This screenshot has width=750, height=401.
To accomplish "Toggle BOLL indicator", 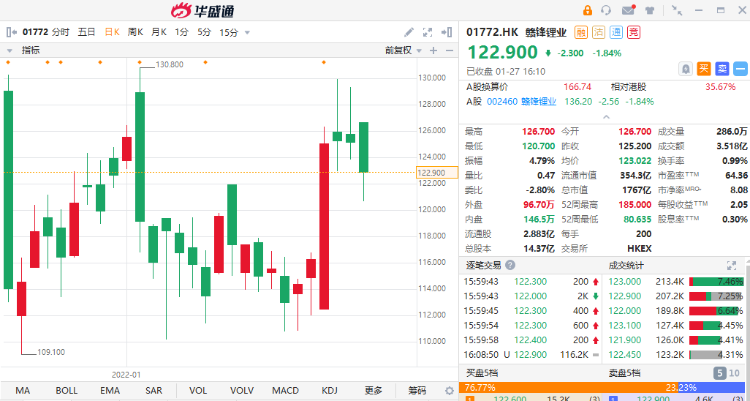I will click(x=66, y=390).
